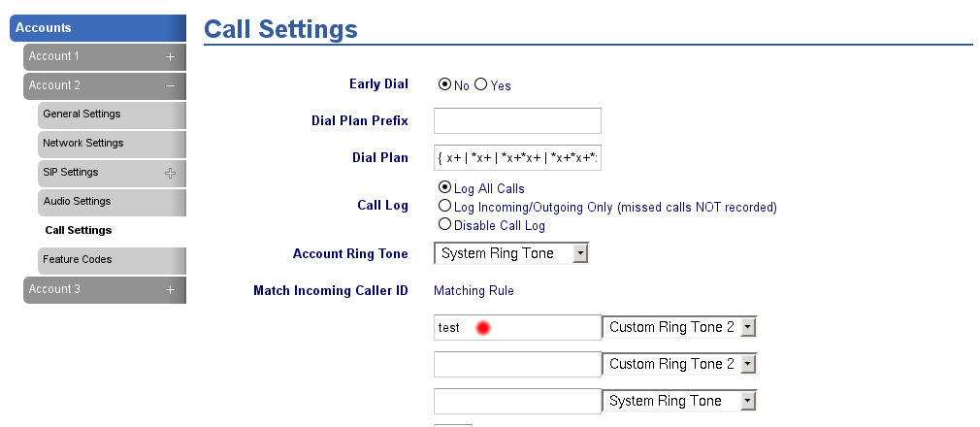Expand SIP Settings plus icon
The image size is (980, 427).
[170, 173]
